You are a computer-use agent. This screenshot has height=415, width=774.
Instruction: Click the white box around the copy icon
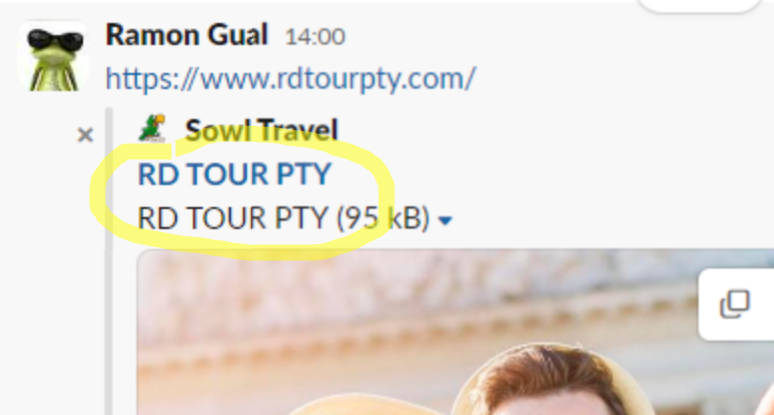tap(736, 304)
